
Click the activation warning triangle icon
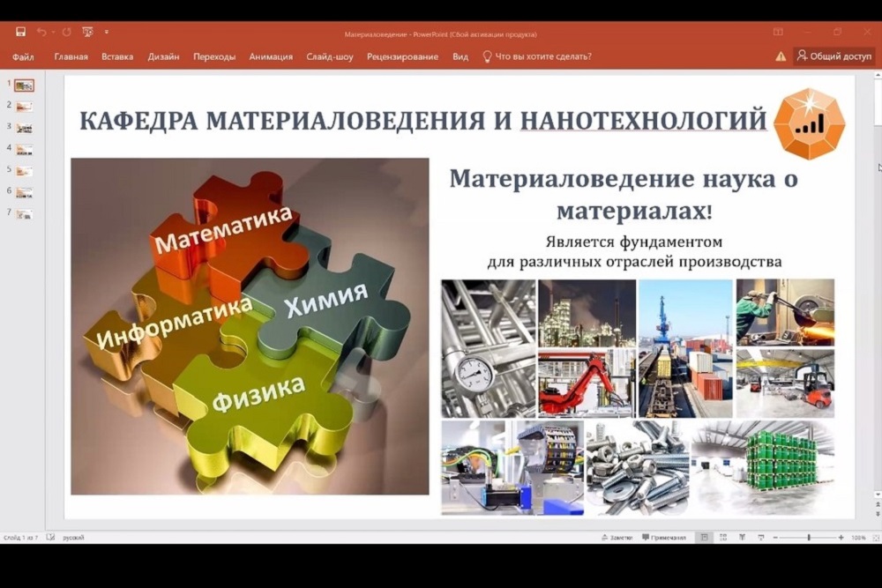click(x=781, y=56)
